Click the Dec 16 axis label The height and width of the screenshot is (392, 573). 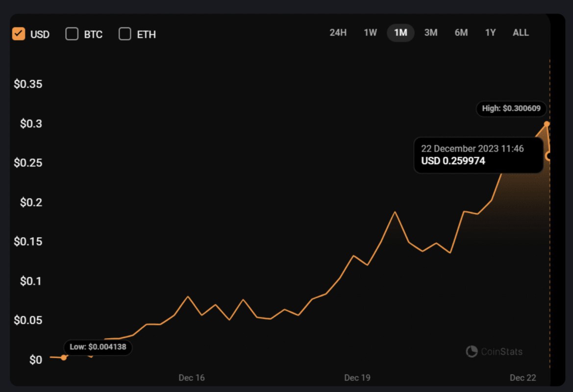pyautogui.click(x=192, y=378)
